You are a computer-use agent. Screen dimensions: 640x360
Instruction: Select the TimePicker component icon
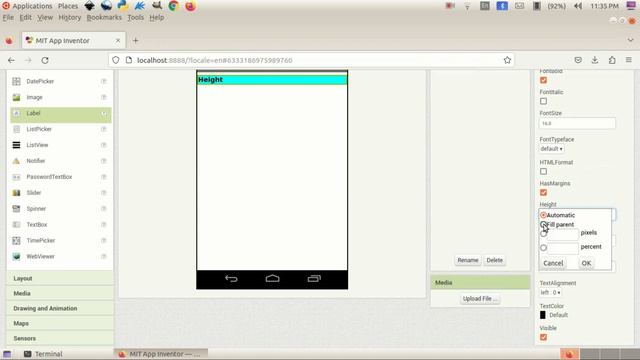(x=16, y=240)
